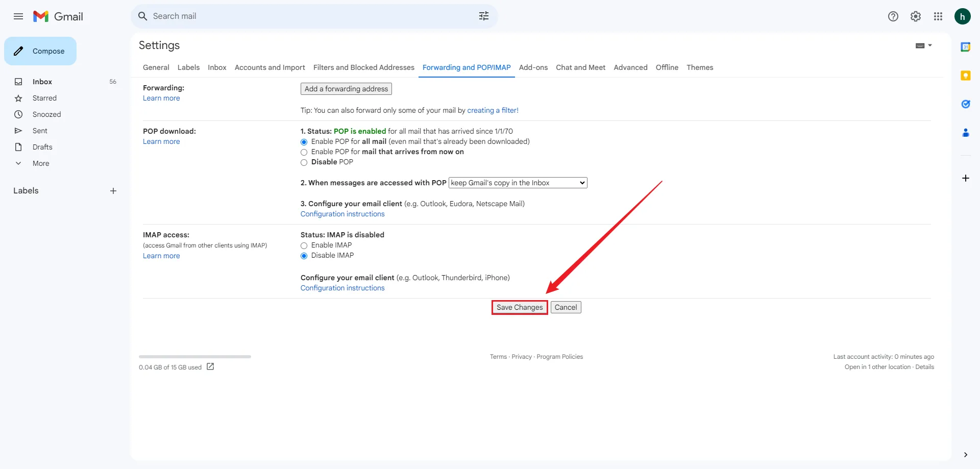Screen dimensions: 980x469
Task: Open input tools keyboard dropdown
Action: pos(923,45)
